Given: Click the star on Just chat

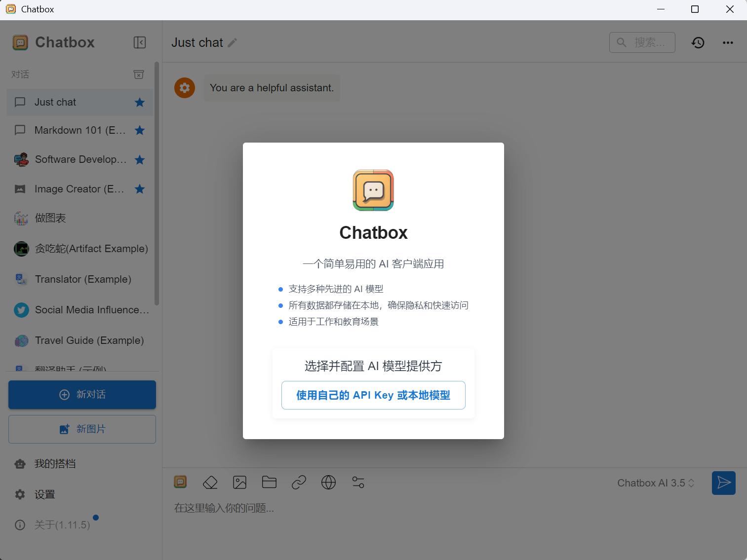Looking at the screenshot, I should click(140, 102).
